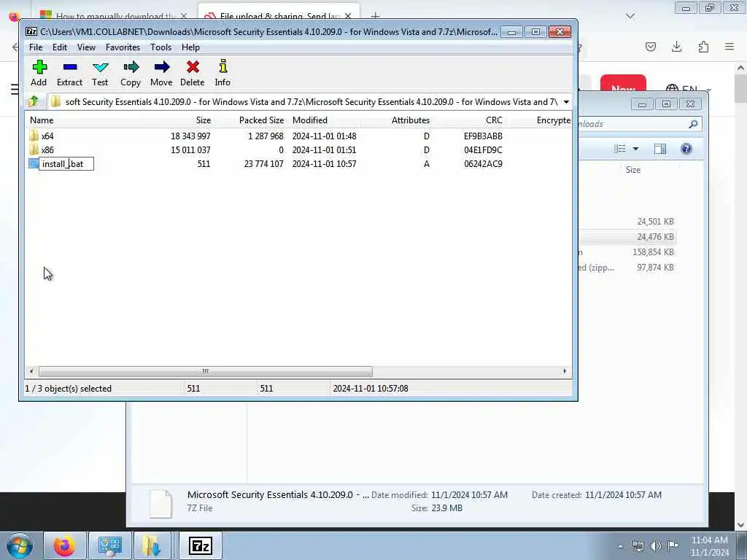Viewport: 747px width, 560px height.
Task: Click the packed size 23 774 107
Action: tap(263, 164)
